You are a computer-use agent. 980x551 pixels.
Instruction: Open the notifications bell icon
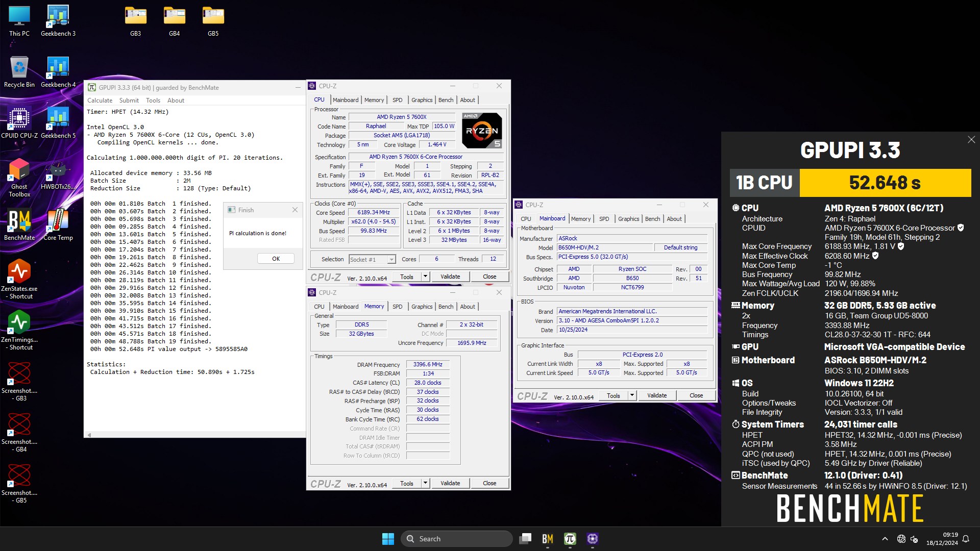(966, 539)
